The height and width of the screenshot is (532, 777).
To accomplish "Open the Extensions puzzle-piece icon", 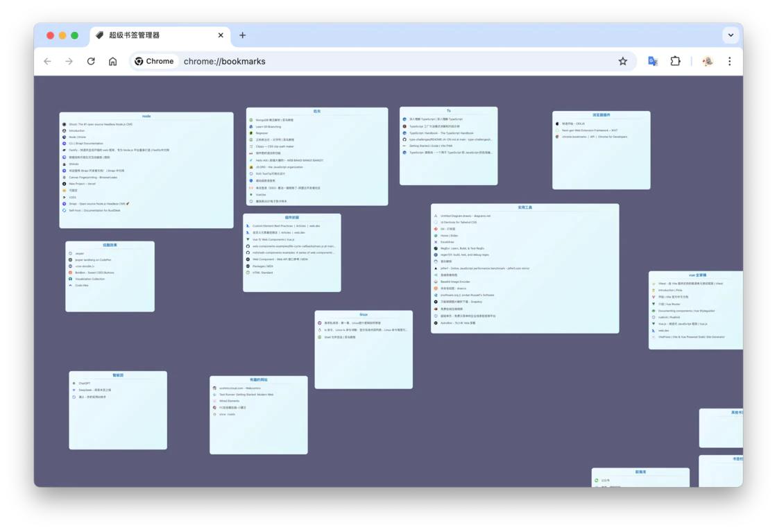I will click(x=675, y=61).
